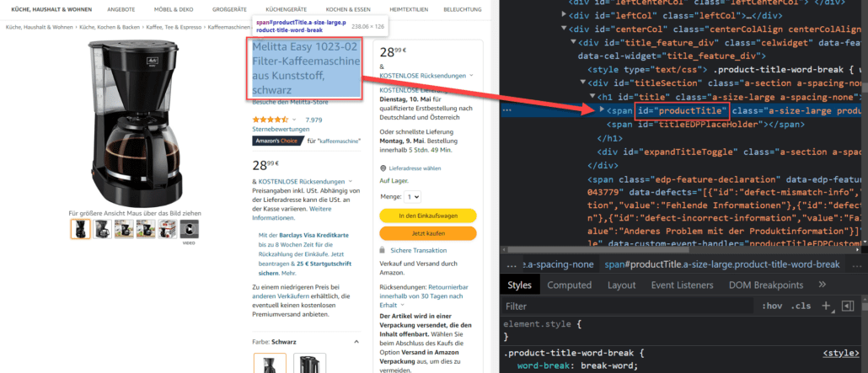This screenshot has height=373, width=868.
Task: Click Besuche den Melitta-Store link
Action: click(x=290, y=103)
